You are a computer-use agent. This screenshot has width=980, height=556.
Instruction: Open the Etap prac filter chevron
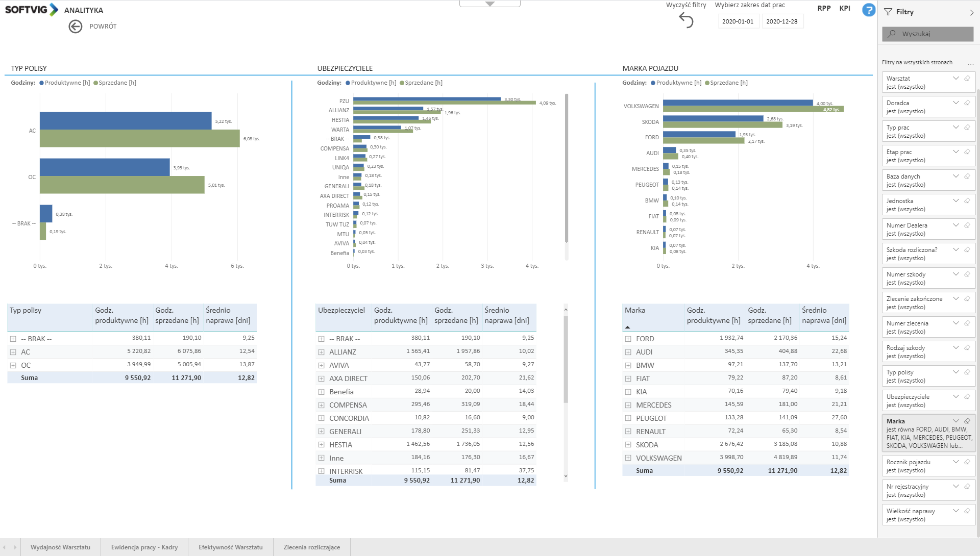click(x=955, y=152)
